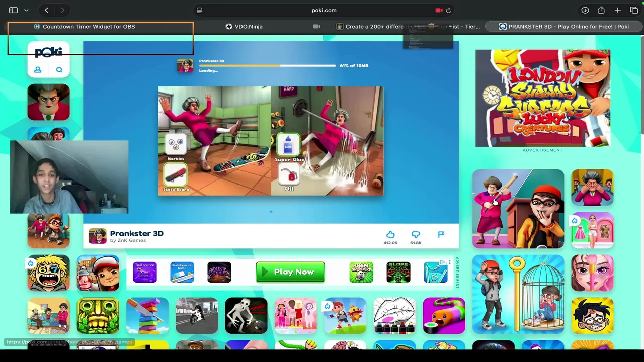Open the running boy with bird game
The width and height of the screenshot is (644, 362).
345,316
